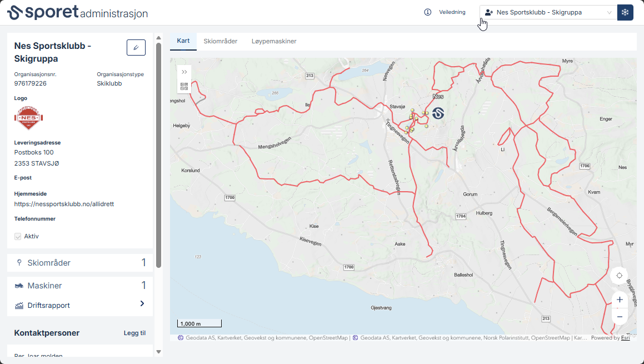This screenshot has height=364, width=644.
Task: Click the Postboks 100 address line
Action: (x=34, y=152)
